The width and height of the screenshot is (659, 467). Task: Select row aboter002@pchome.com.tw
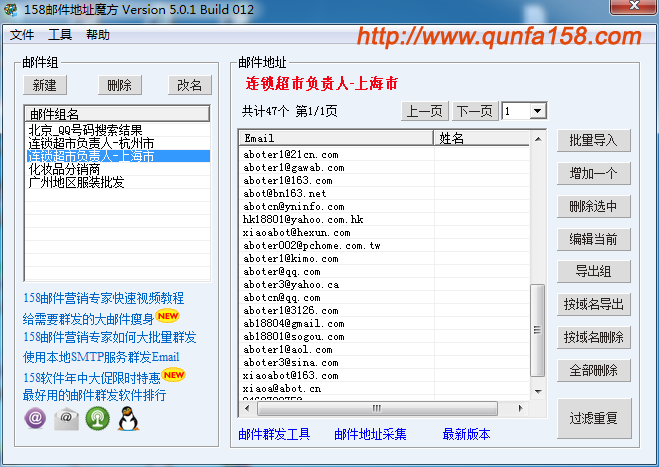pyautogui.click(x=385, y=245)
